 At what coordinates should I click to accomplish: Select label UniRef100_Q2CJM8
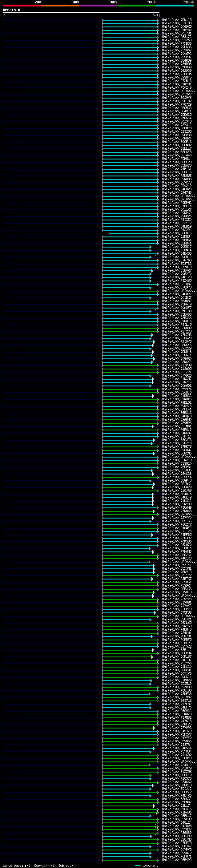177,840
